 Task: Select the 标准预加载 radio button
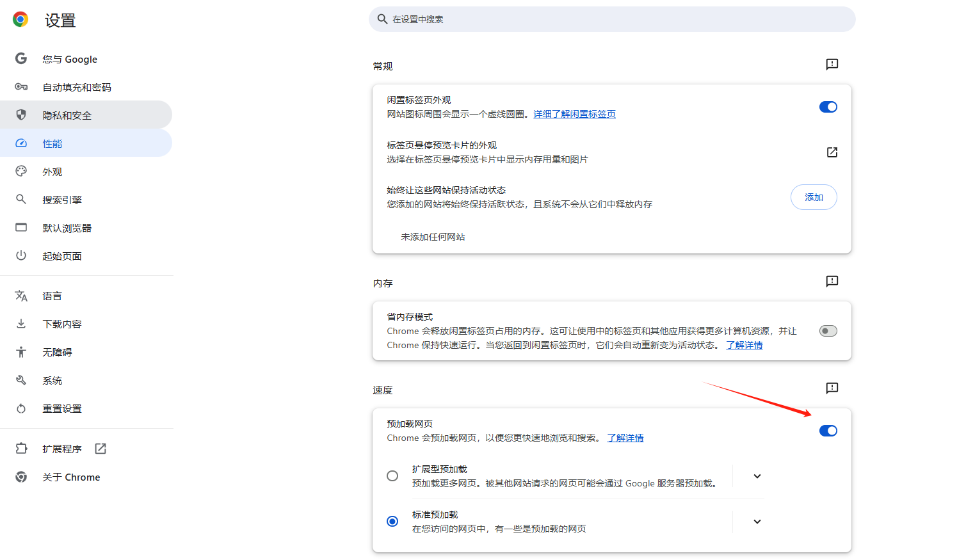392,522
